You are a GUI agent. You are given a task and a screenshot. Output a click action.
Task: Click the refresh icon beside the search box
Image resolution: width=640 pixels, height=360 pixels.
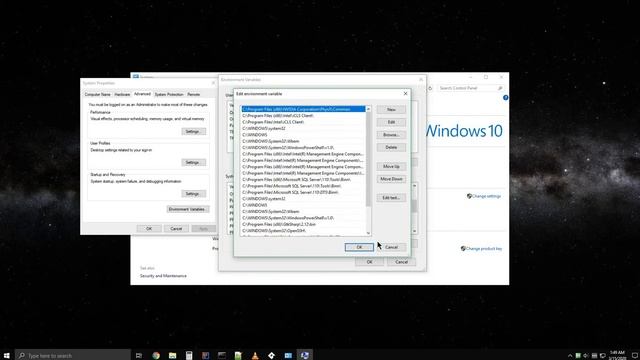tap(430, 88)
